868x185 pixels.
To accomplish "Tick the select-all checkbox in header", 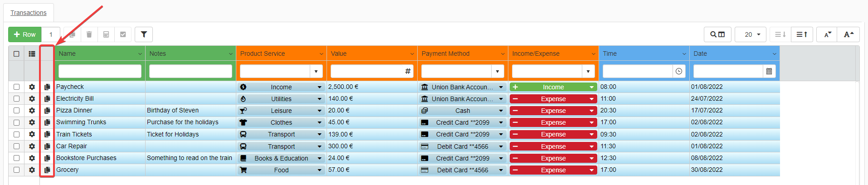I will point(17,54).
